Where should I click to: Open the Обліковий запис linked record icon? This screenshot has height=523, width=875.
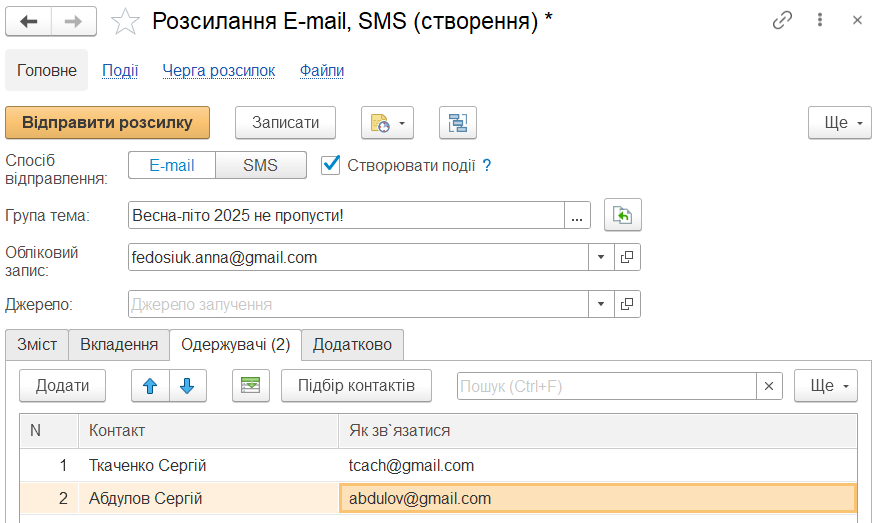[627, 257]
